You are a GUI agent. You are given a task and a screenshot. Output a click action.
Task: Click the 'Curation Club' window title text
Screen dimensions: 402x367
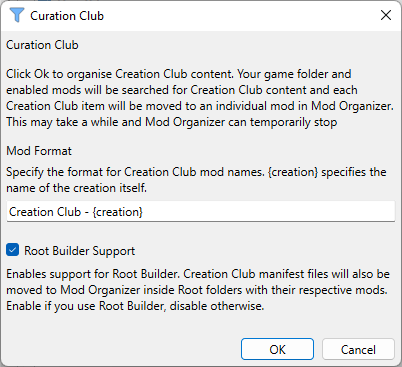tap(67, 16)
